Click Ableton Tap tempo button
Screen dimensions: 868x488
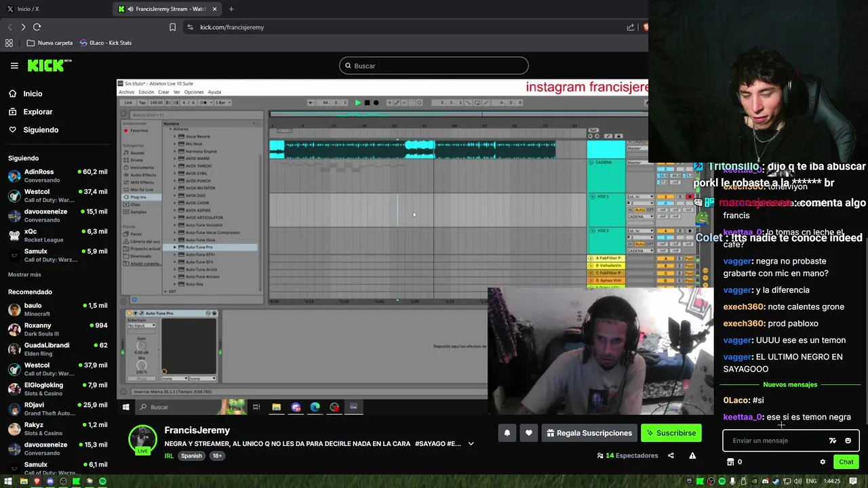coord(142,103)
